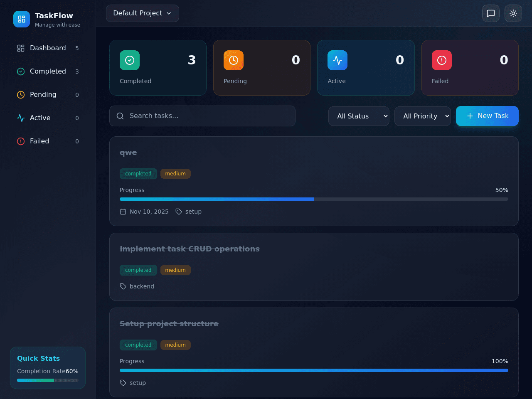Image resolution: width=532 pixels, height=399 pixels.
Task: Toggle light theme with sun icon
Action: coord(513,13)
